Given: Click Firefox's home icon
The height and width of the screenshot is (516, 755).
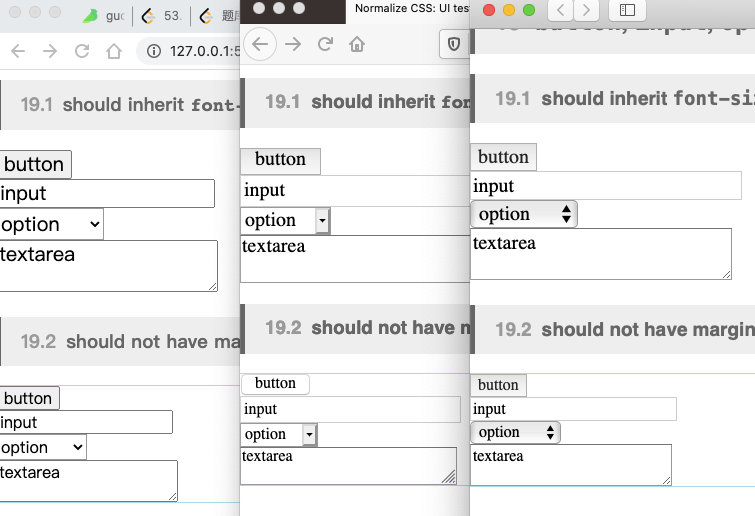Looking at the screenshot, I should coord(357,44).
